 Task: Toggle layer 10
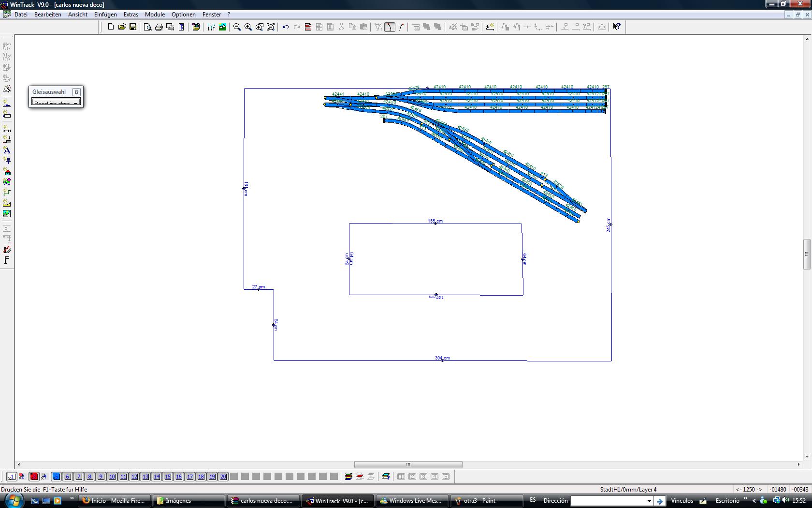pyautogui.click(x=112, y=477)
